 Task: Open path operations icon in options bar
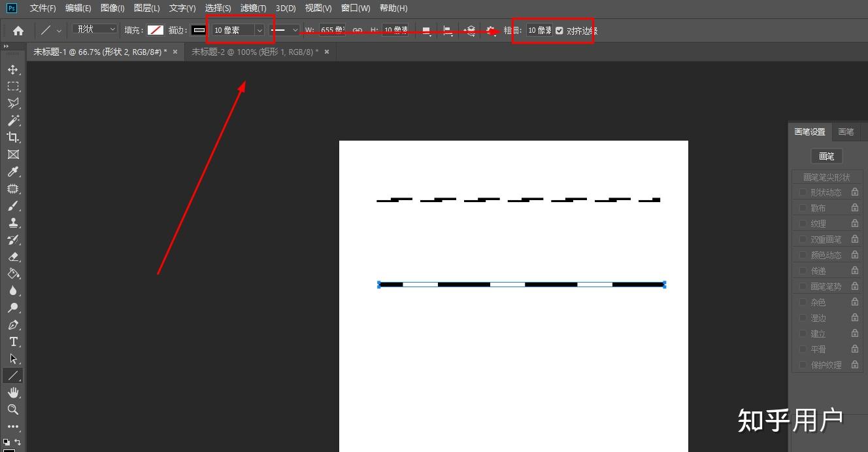coord(426,30)
